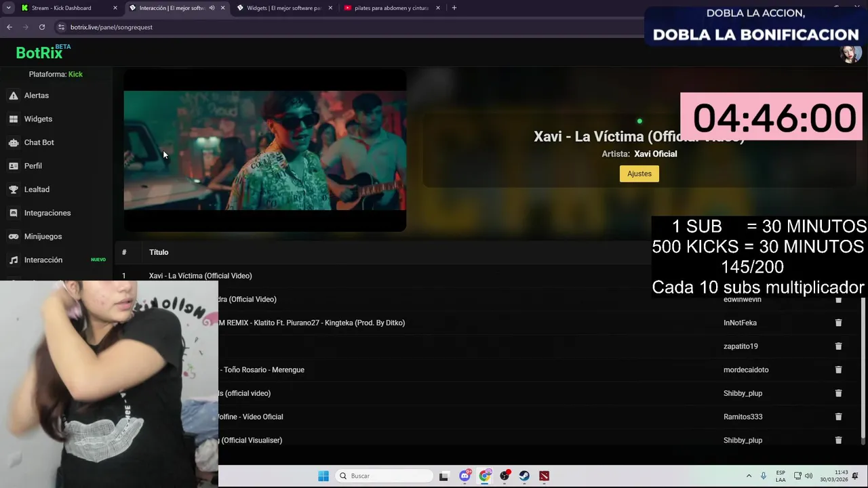Open Steam from the taskbar

click(524, 476)
